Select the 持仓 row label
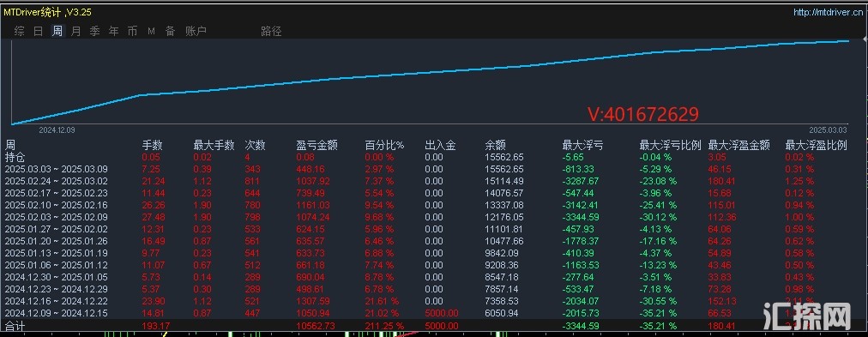 click(15, 158)
